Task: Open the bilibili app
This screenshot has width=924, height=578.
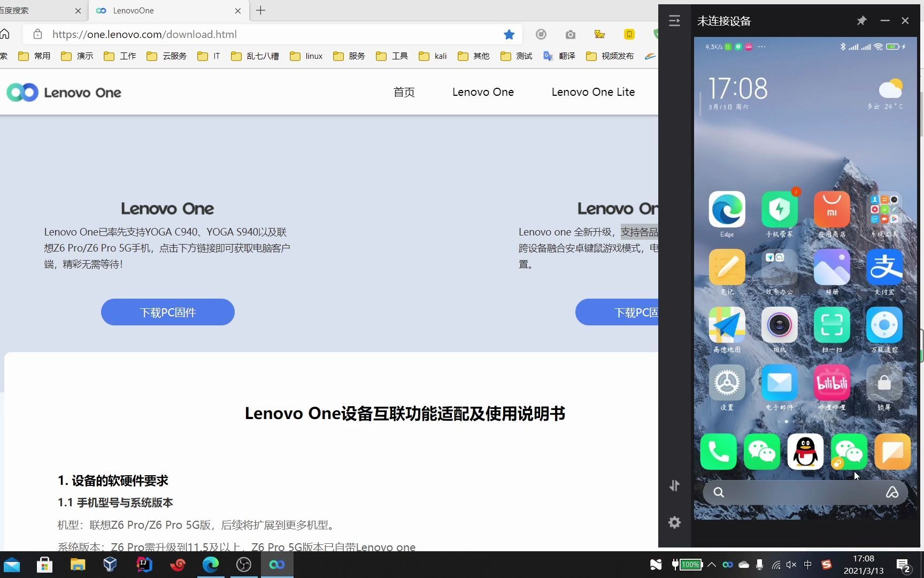Action: 831,383
